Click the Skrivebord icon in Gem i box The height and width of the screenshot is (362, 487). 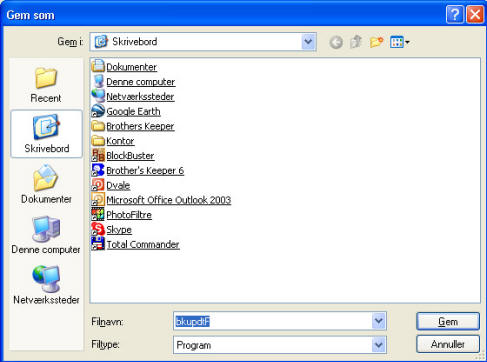[101, 42]
